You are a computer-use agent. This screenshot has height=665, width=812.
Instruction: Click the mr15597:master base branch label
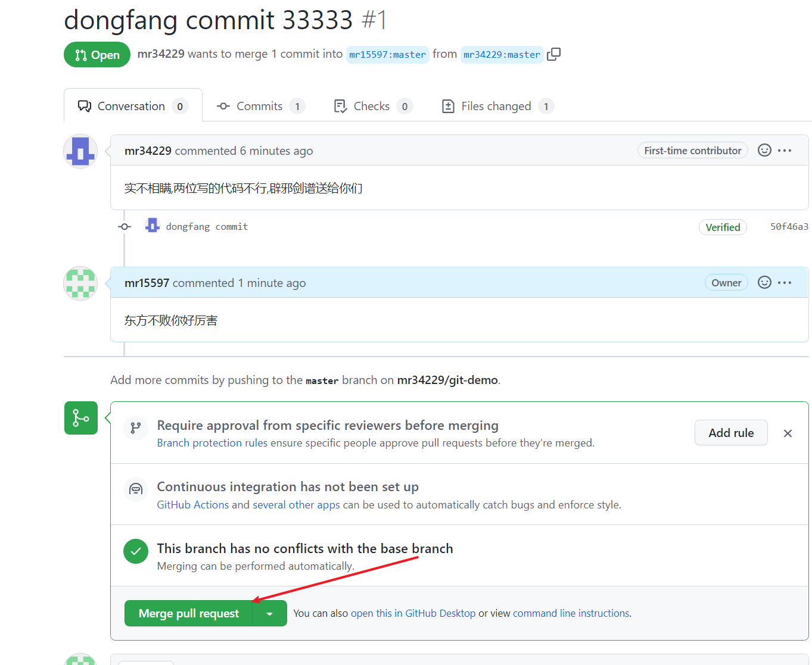click(388, 55)
